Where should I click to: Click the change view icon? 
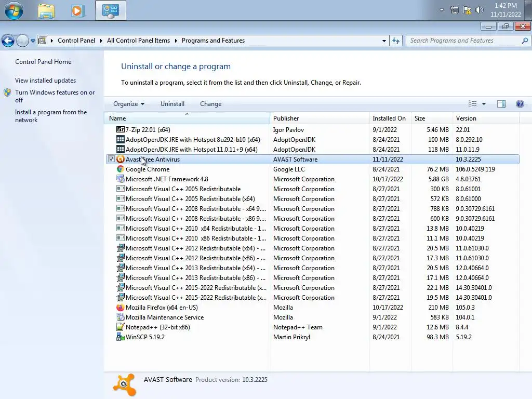[x=472, y=104]
